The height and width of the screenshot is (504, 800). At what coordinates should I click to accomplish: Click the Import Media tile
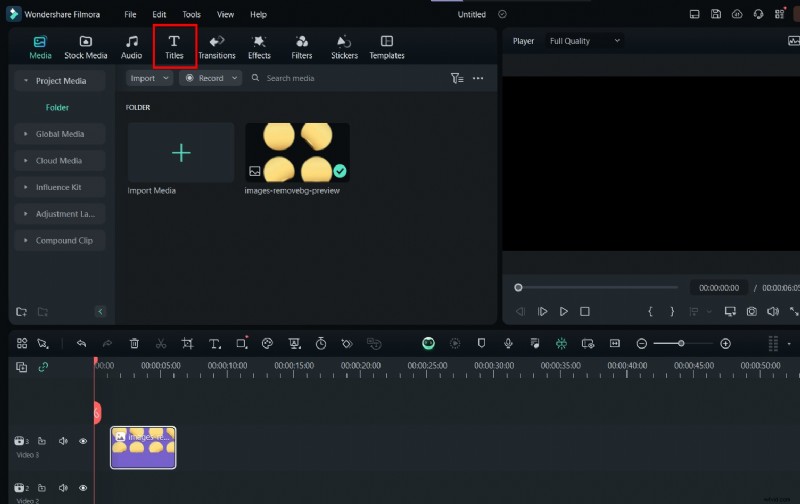(x=181, y=153)
